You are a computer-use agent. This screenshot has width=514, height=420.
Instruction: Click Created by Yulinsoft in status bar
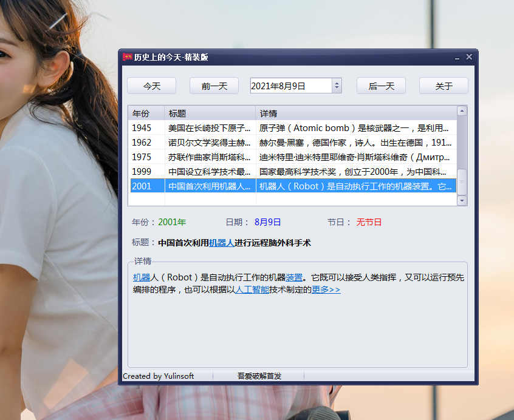point(159,376)
